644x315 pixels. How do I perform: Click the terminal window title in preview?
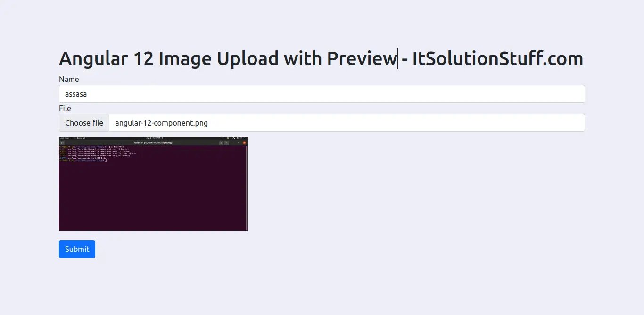[x=153, y=143]
